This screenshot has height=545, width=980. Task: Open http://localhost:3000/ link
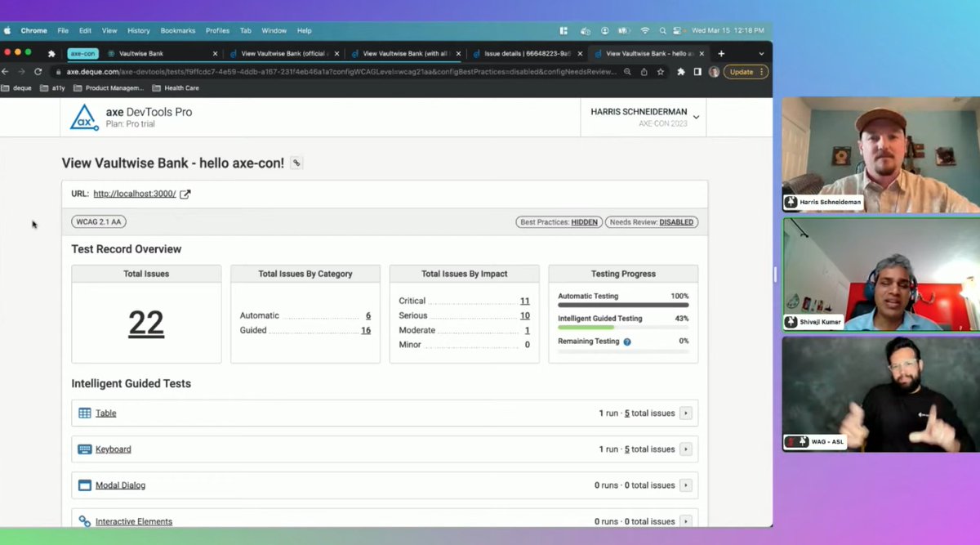(x=135, y=194)
